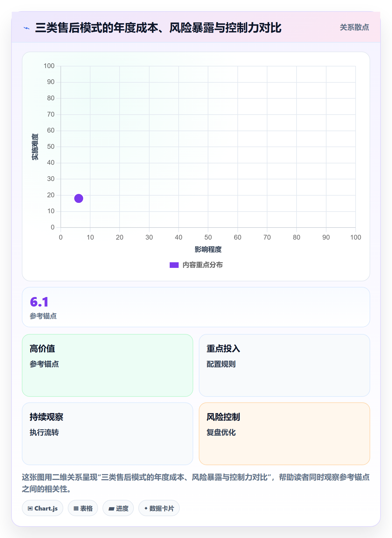Click the y-axis tick label 100
The image size is (392, 538).
click(x=49, y=66)
